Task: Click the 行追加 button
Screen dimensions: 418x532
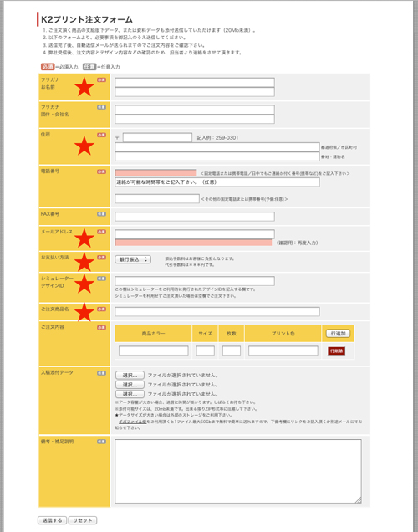Action: (x=338, y=334)
